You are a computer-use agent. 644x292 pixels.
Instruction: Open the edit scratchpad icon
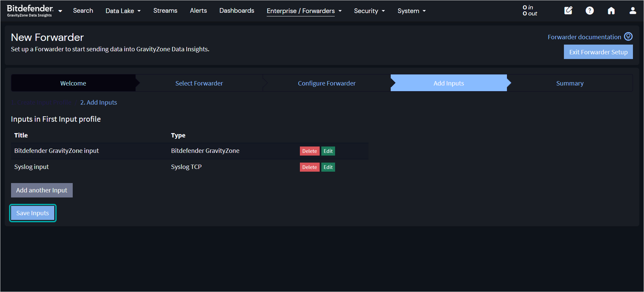(x=568, y=11)
